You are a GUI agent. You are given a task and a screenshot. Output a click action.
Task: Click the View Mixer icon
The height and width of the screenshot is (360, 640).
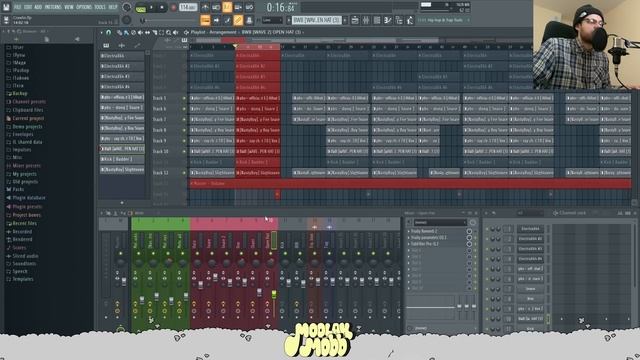[x=388, y=20]
